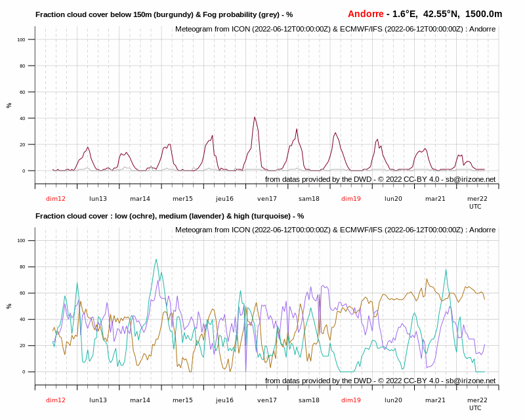Viewport: 525px width, 420px height.
Task: Click 'lun13' label under the top chart
Action: tap(98, 199)
